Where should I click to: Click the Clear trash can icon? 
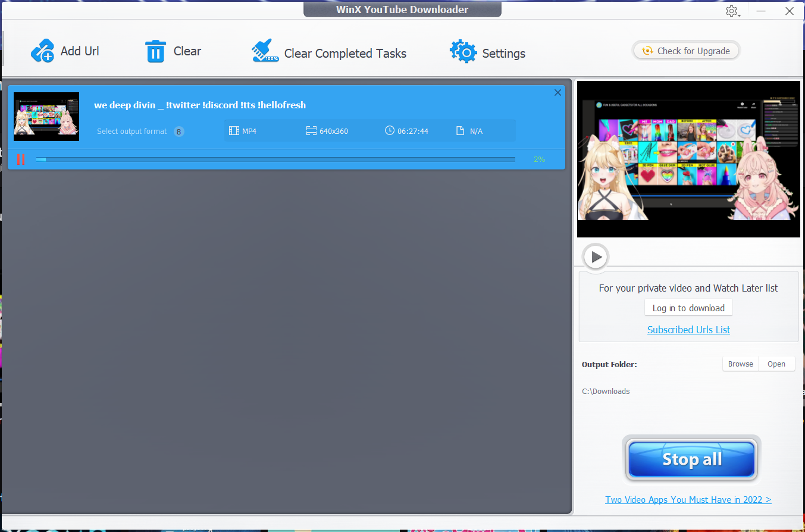(155, 51)
